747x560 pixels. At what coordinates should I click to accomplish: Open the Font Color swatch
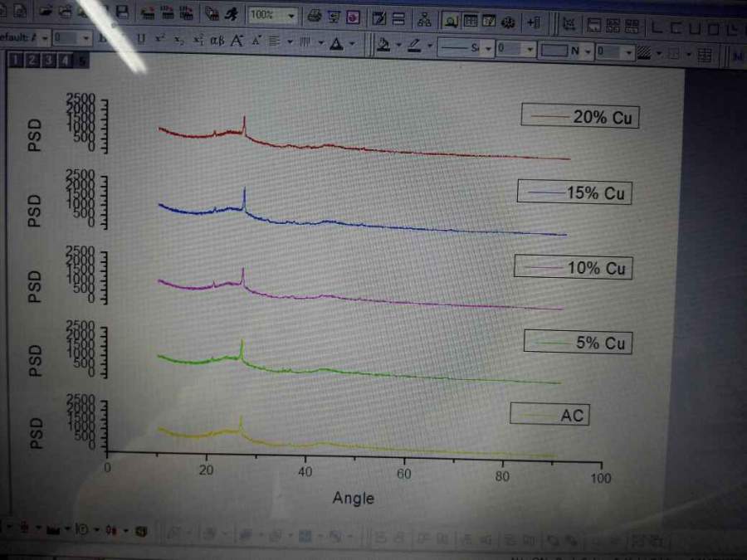coord(337,44)
